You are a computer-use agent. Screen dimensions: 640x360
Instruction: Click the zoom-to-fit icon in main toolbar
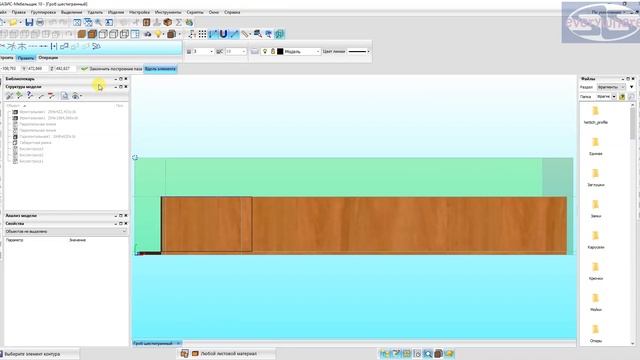click(77, 22)
